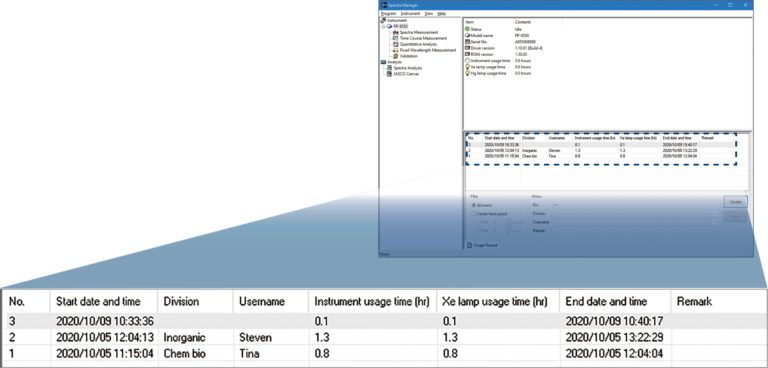Click the Instrument usage time clock icon
The height and width of the screenshot is (368, 768).
467,61
